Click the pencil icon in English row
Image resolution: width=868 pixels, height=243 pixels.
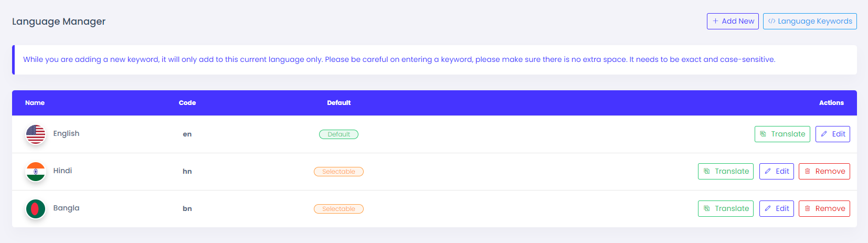(824, 134)
